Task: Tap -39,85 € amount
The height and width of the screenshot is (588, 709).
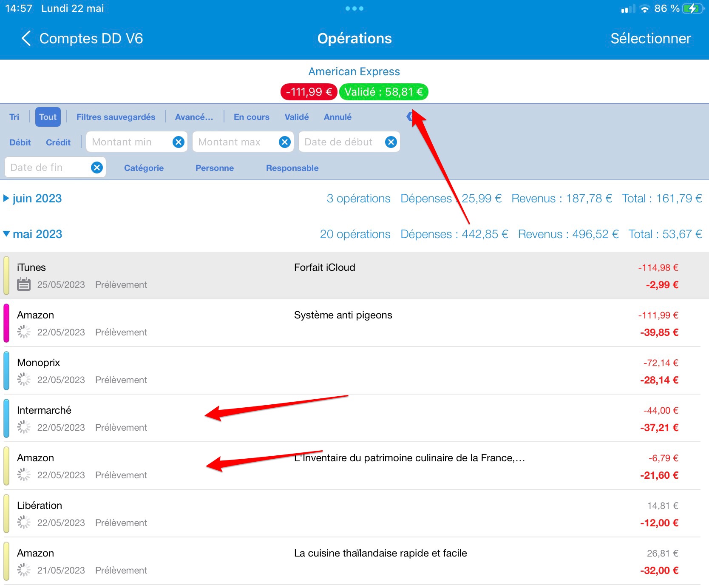Action: [659, 332]
